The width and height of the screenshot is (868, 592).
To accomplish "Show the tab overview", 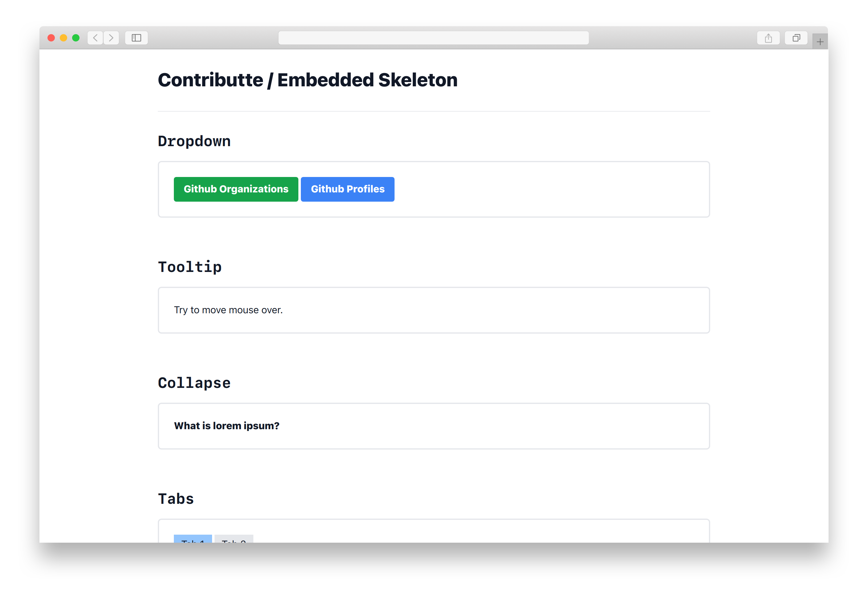I will point(796,38).
